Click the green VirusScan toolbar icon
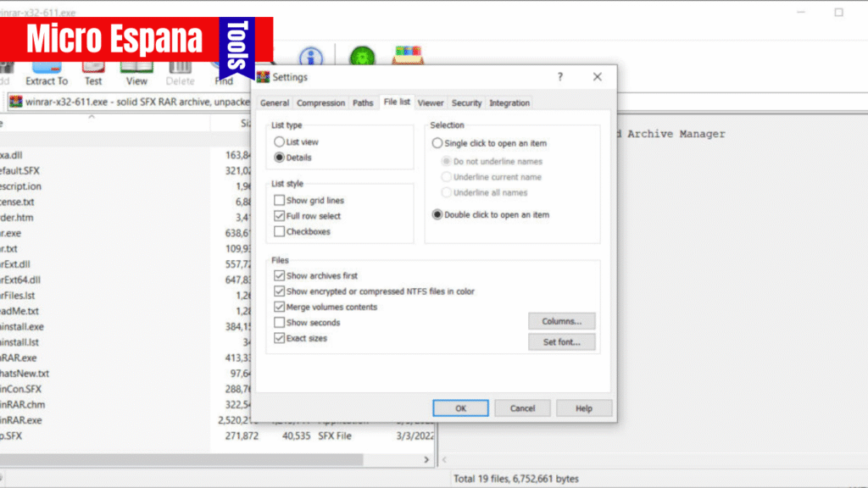This screenshot has width=868, height=488. tap(362, 57)
